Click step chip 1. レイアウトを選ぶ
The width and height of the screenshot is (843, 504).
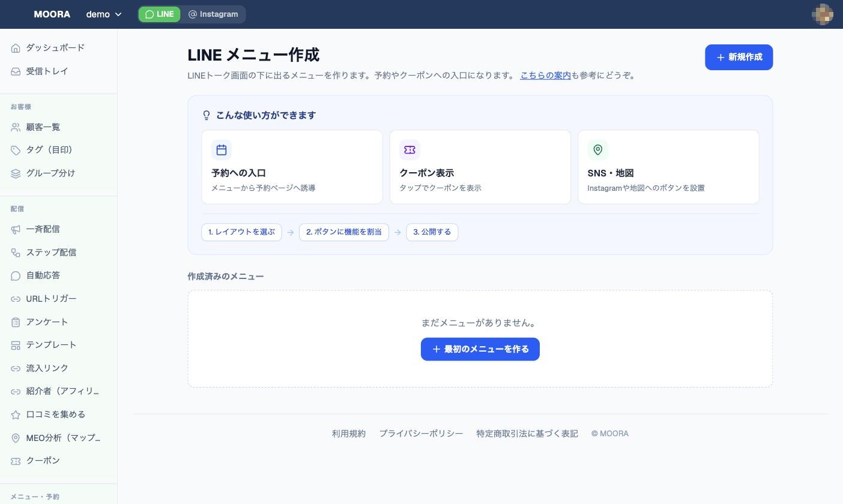pyautogui.click(x=241, y=232)
